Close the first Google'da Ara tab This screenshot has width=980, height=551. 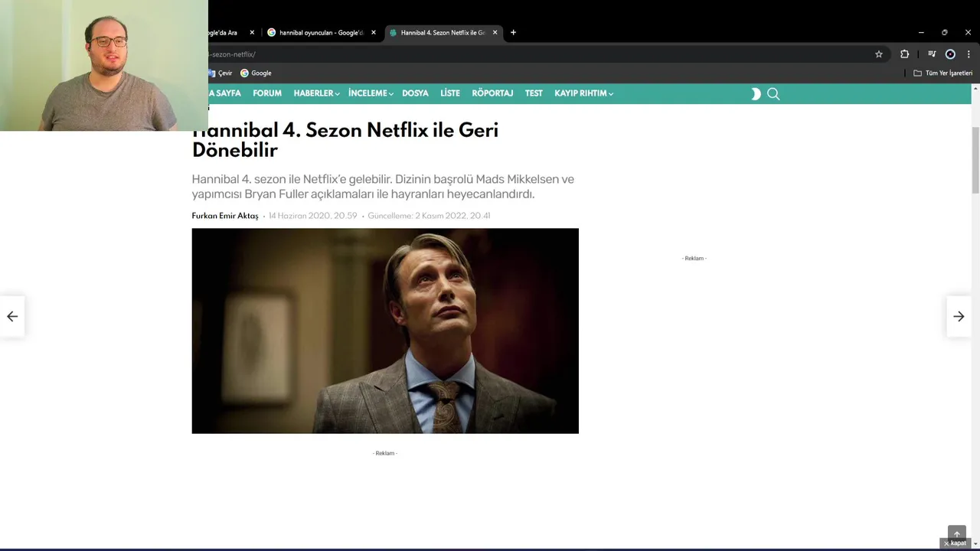pyautogui.click(x=252, y=33)
